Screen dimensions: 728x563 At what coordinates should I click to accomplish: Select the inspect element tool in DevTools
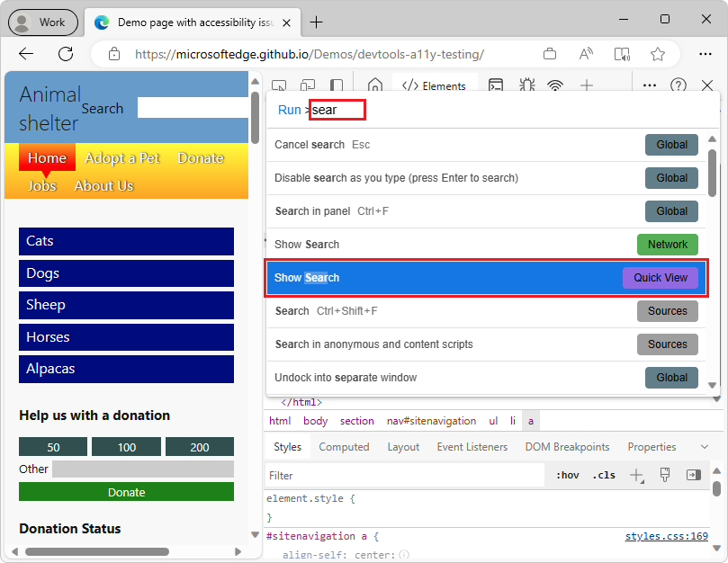(280, 85)
